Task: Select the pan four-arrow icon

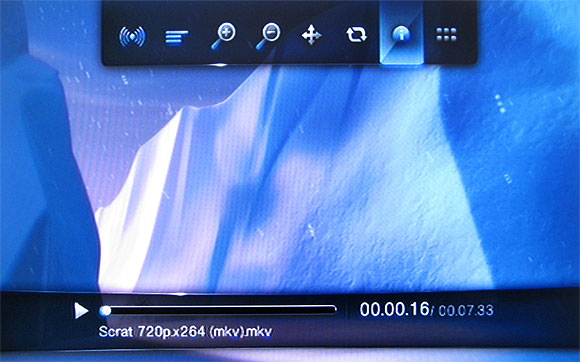Action: (311, 35)
